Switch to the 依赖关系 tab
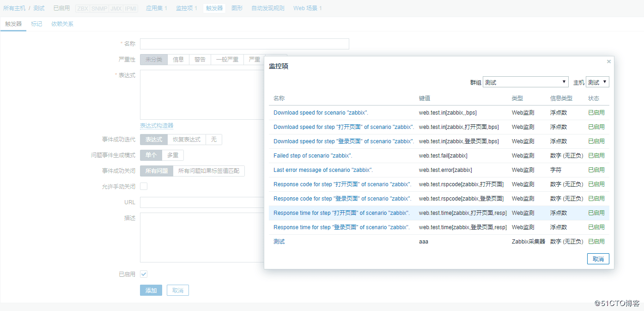 62,24
